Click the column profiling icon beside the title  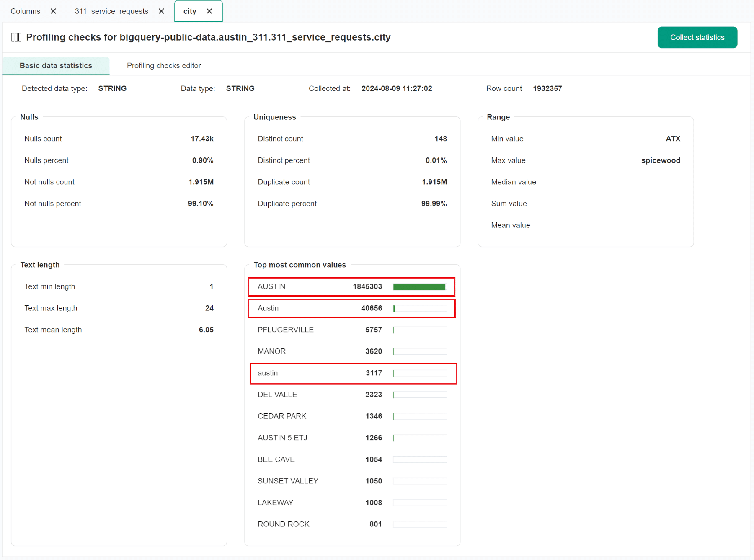16,37
